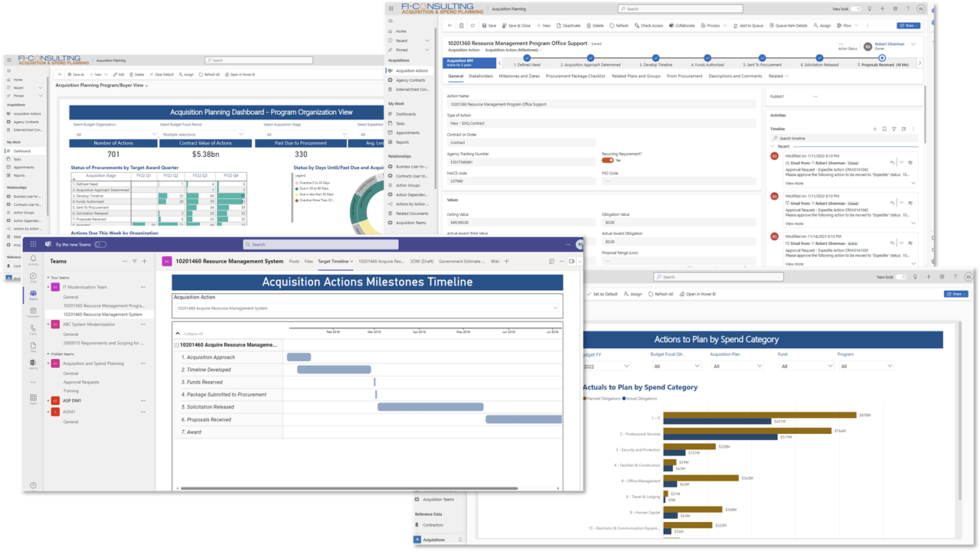The width and height of the screenshot is (980, 551).
Task: Open Calls in the Teams left rail
Action: pos(33,329)
